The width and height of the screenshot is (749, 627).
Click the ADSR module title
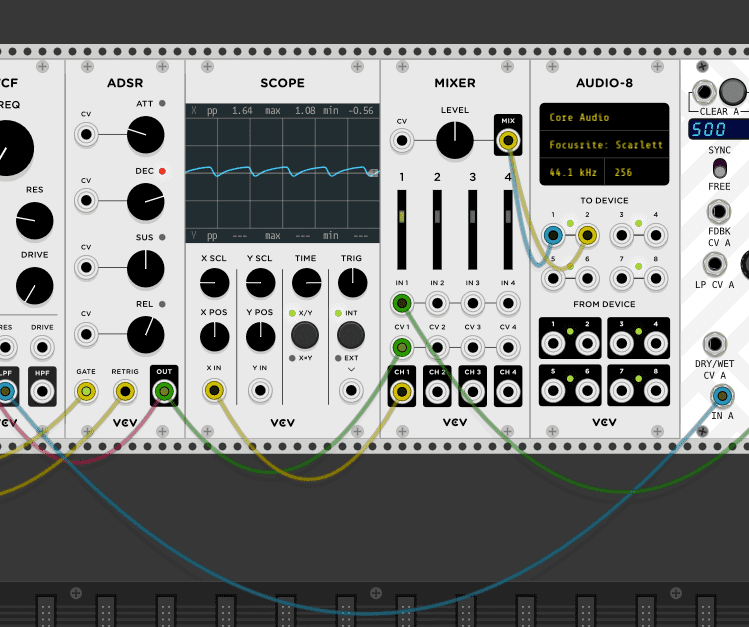[125, 83]
